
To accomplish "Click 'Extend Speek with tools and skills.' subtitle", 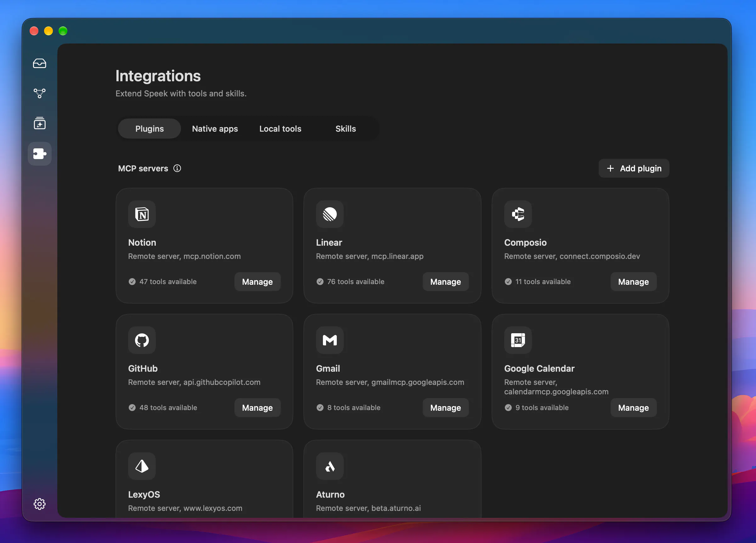I will [x=181, y=94].
